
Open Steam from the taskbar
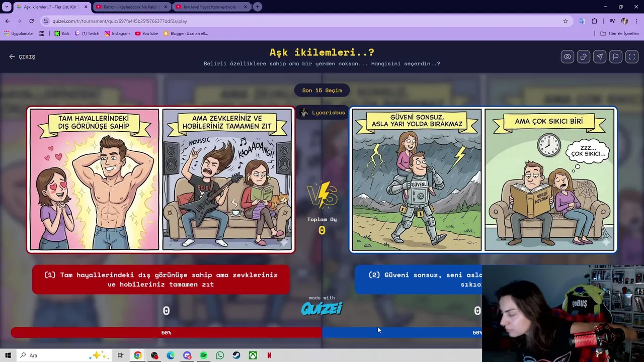[x=236, y=355]
